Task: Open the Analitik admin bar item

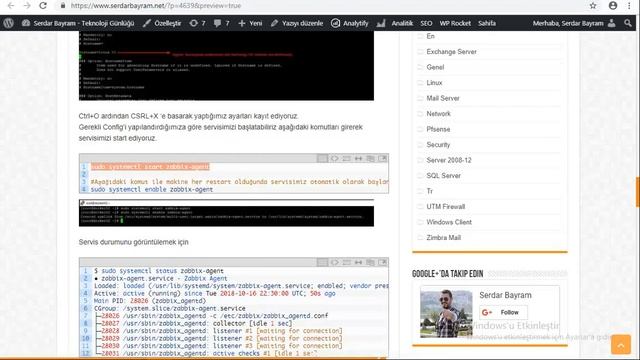Action: [x=402, y=23]
